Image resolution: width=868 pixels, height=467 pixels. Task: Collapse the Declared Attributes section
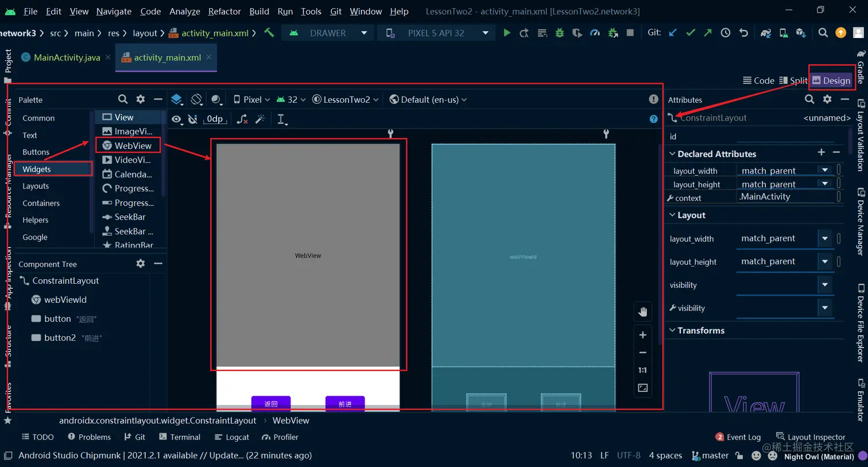(x=672, y=154)
